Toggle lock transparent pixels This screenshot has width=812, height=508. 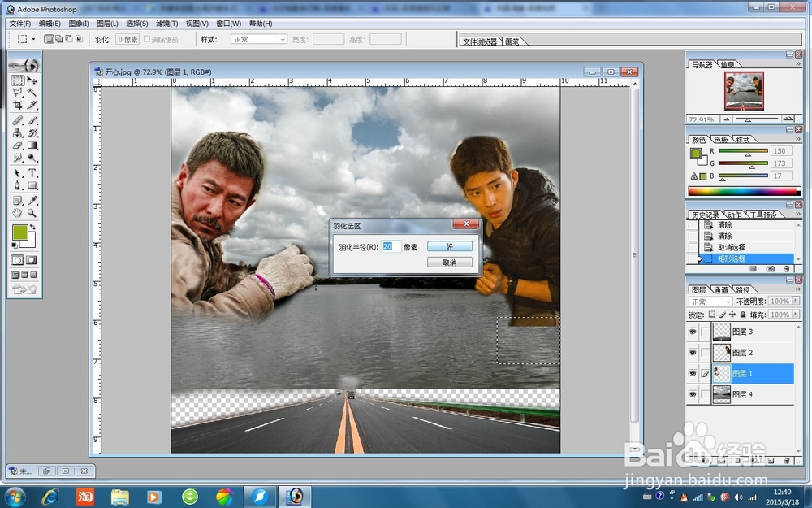pos(712,315)
